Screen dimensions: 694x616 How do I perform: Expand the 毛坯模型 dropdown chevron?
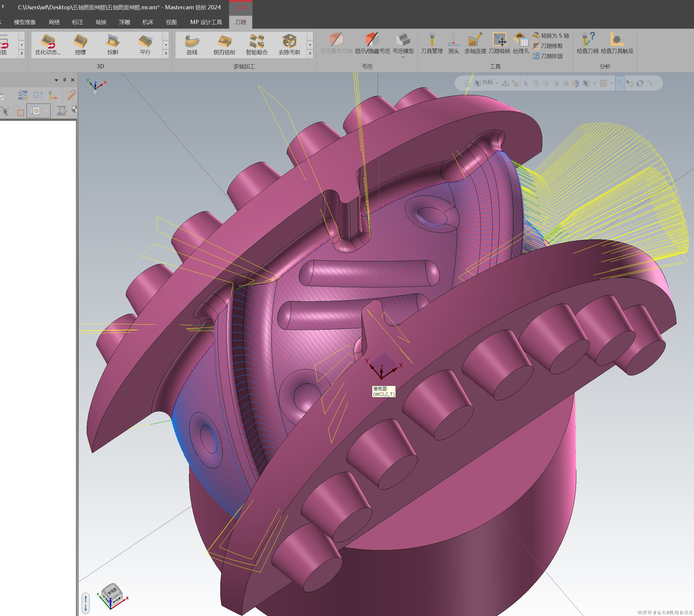(403, 58)
